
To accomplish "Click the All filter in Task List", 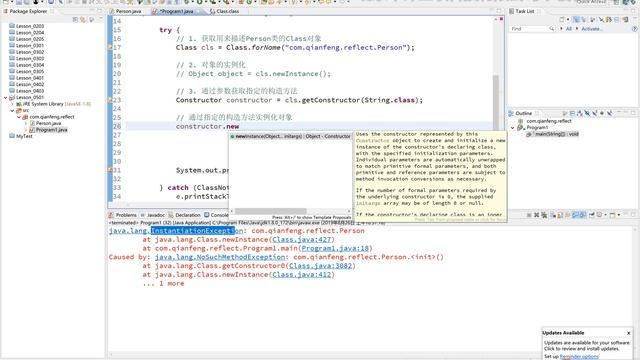I will pyautogui.click(x=569, y=29).
